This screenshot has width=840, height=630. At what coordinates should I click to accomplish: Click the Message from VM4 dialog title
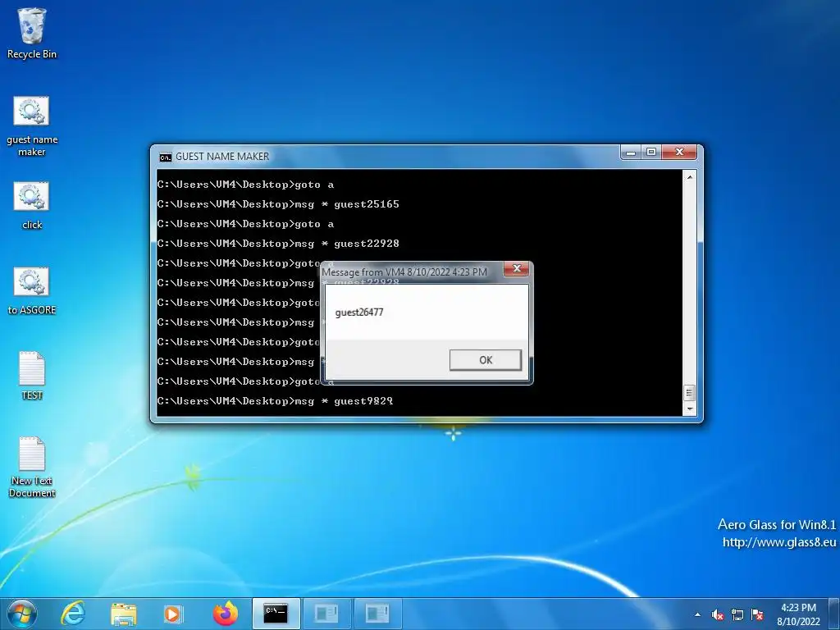tap(404, 272)
